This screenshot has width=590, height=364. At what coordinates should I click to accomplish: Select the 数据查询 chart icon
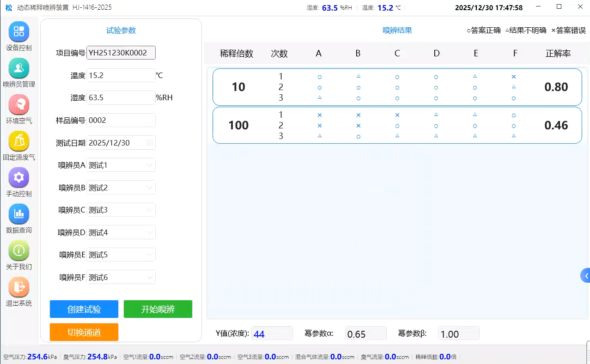click(x=18, y=214)
